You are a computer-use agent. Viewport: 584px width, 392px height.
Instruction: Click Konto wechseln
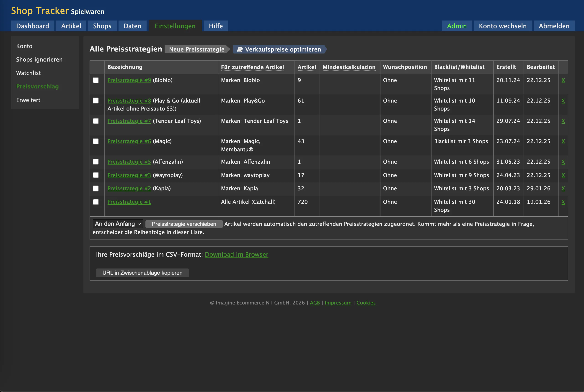click(x=502, y=26)
